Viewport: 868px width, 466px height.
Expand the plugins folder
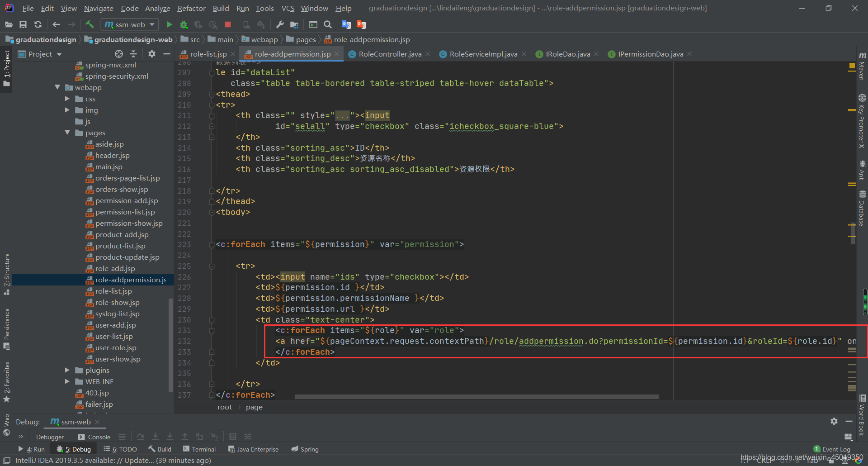67,370
